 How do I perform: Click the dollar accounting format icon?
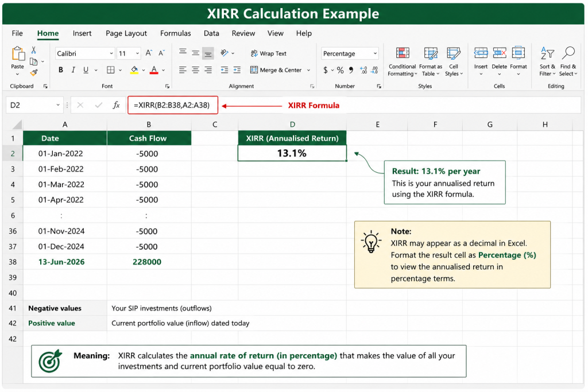click(x=326, y=70)
